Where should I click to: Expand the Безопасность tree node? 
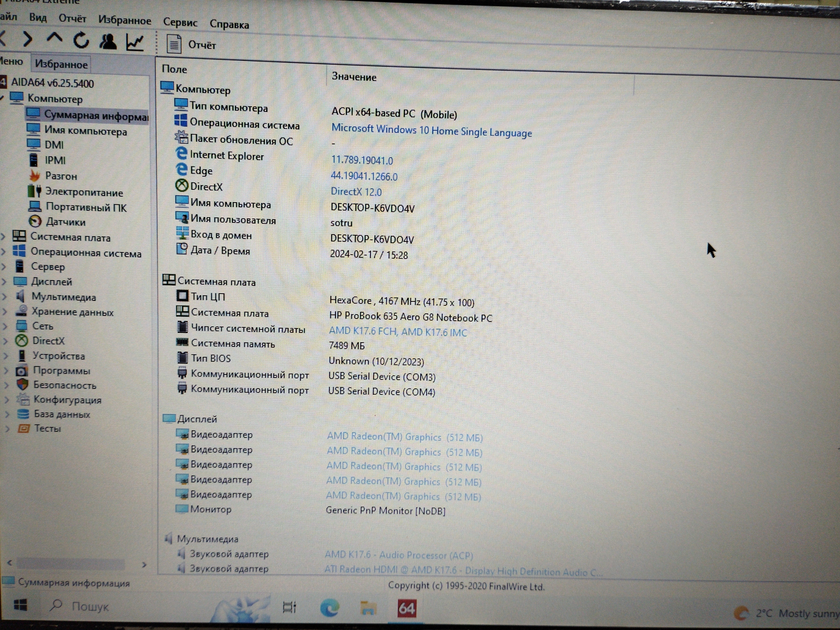[7, 385]
